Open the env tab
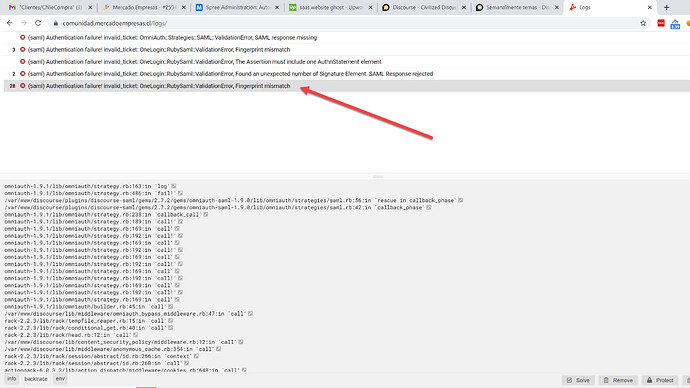This screenshot has width=690, height=388. [x=60, y=379]
